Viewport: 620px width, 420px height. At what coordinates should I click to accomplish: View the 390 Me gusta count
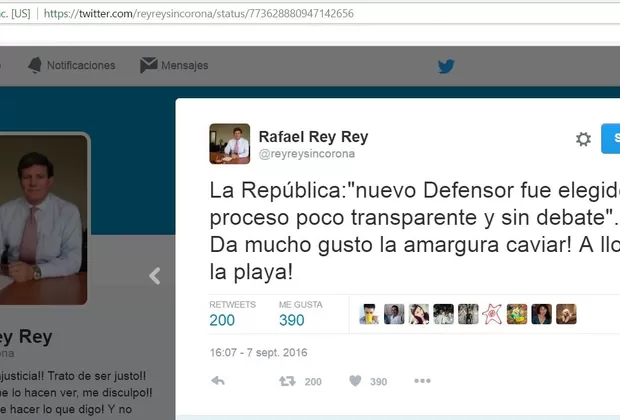pos(291,320)
